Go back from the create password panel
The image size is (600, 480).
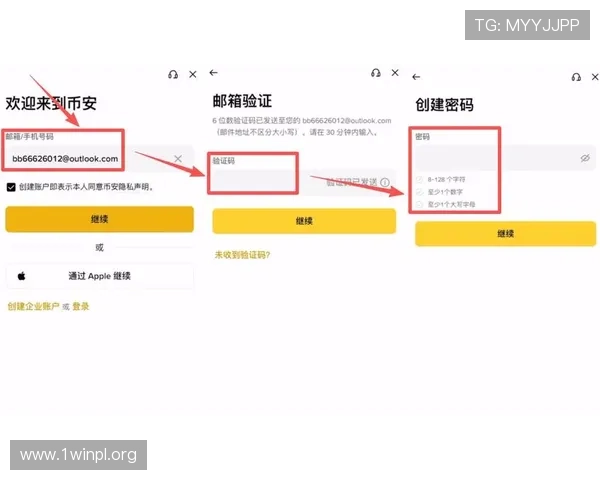click(x=416, y=77)
